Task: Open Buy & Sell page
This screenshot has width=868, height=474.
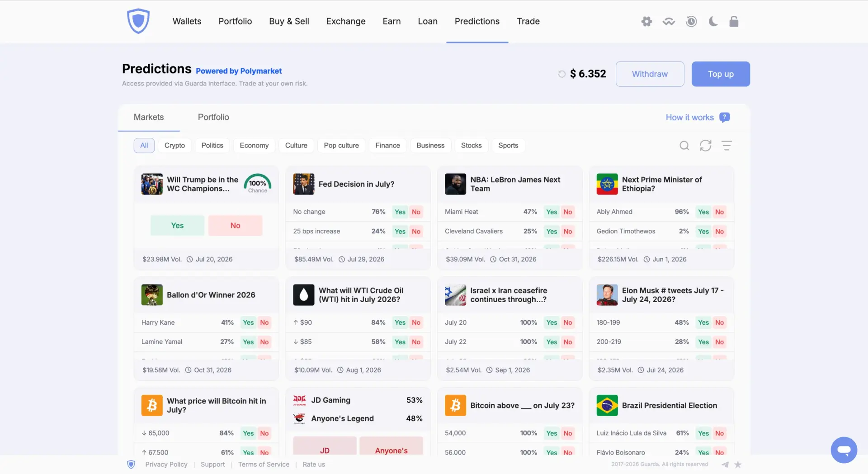Action: (x=289, y=21)
